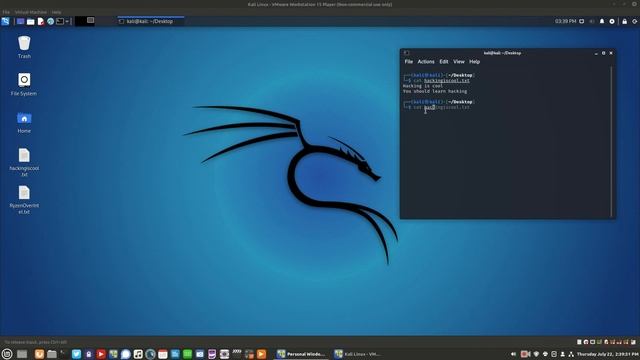Viewport: 640px width, 360px height.
Task: Click host network connections tray icon
Action: (571, 354)
